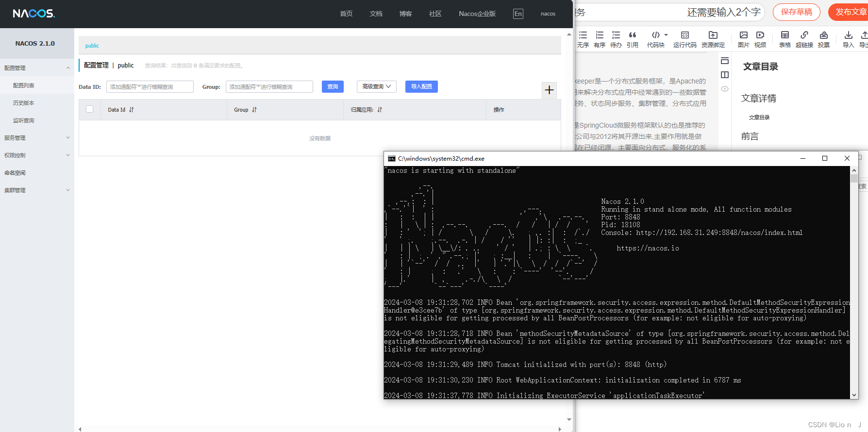This screenshot has height=432, width=868.
Task: Click 保存草稿 to save draft
Action: click(x=796, y=12)
